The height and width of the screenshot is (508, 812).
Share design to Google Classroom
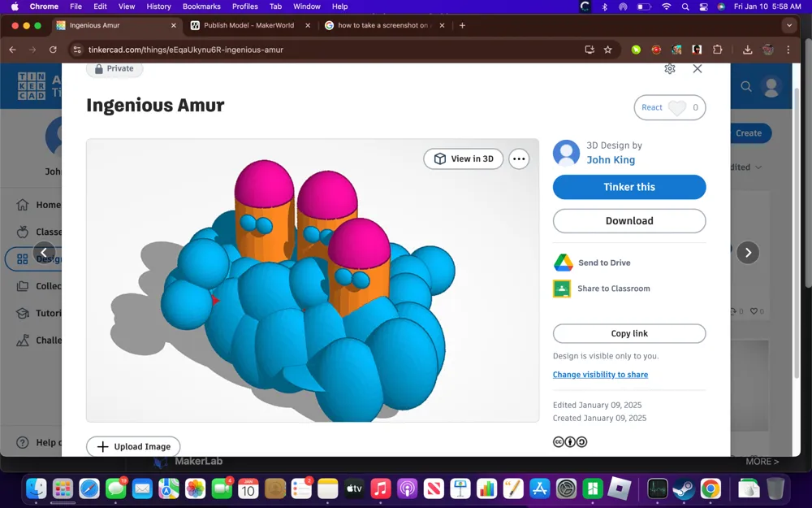click(601, 289)
